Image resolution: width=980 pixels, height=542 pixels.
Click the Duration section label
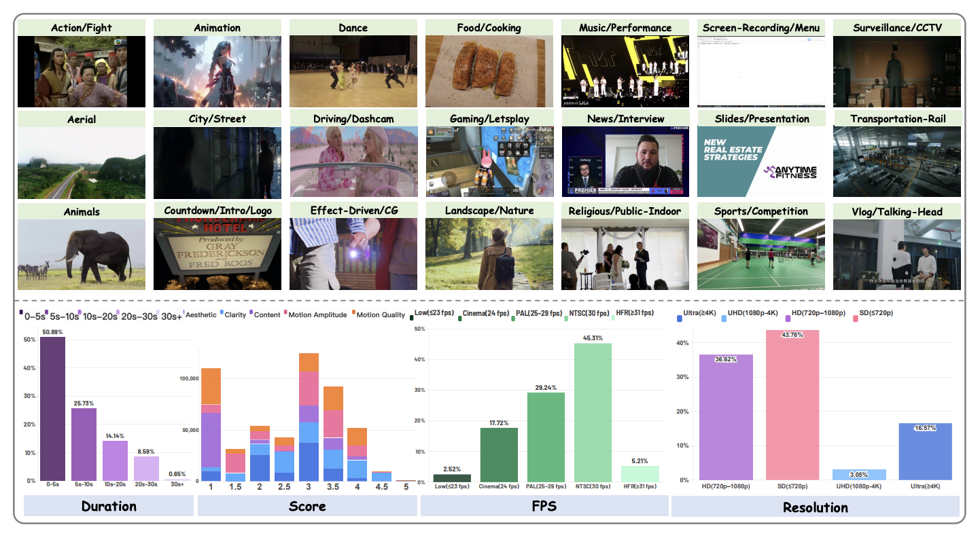[109, 506]
